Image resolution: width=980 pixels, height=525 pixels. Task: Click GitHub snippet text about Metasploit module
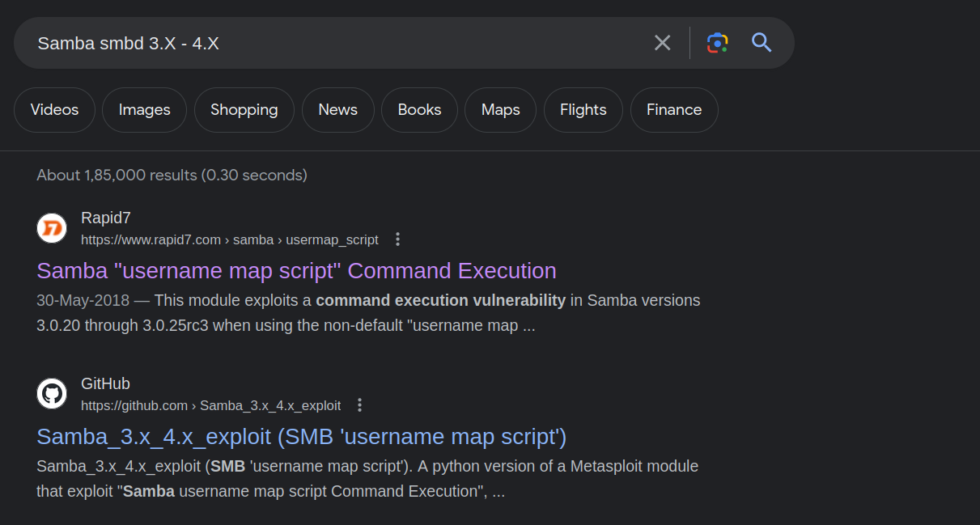[367, 479]
